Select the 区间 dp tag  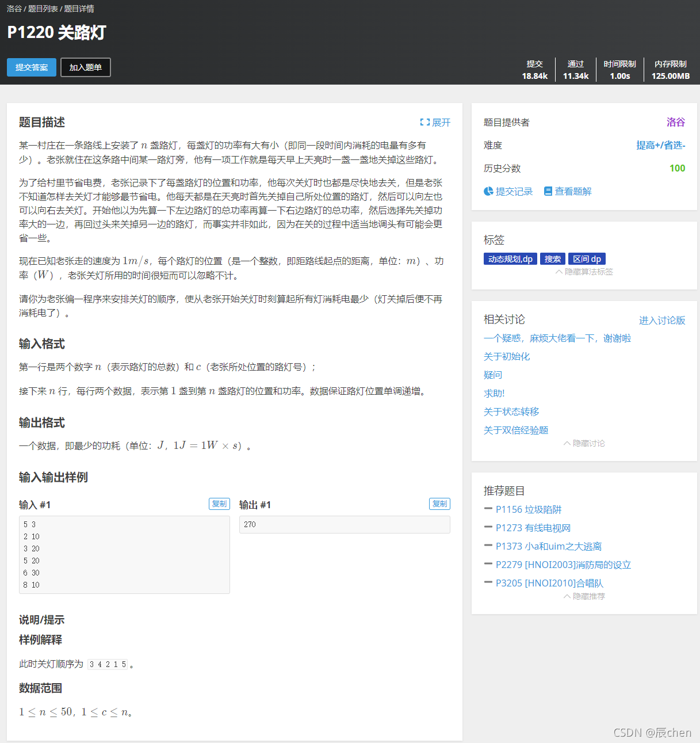587,259
